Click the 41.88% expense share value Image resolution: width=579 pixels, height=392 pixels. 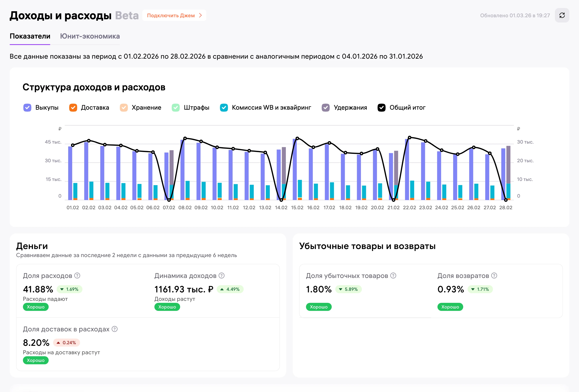[38, 289]
